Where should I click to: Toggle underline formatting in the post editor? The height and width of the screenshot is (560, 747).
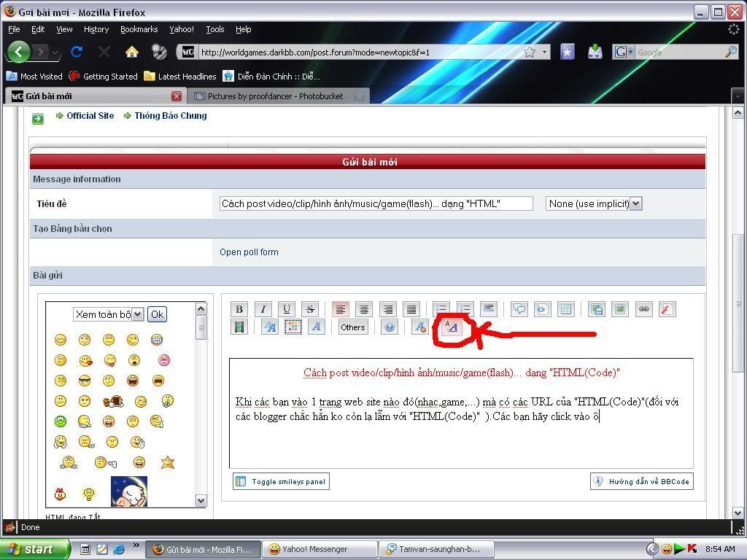286,309
